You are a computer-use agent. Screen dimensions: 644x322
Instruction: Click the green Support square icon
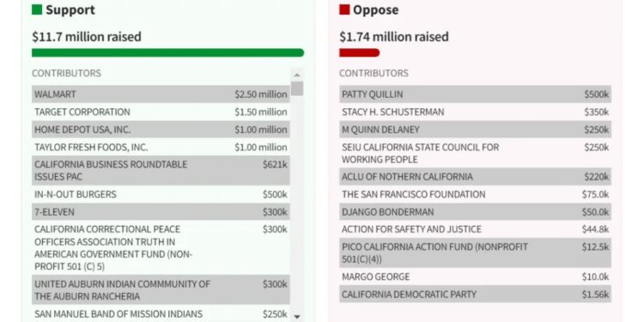pyautogui.click(x=37, y=9)
